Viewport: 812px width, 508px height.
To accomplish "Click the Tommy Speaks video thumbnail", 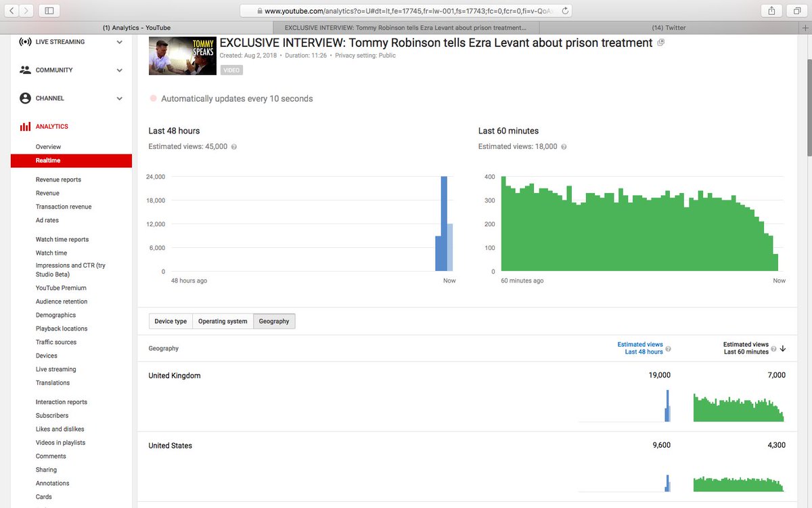I will click(183, 56).
